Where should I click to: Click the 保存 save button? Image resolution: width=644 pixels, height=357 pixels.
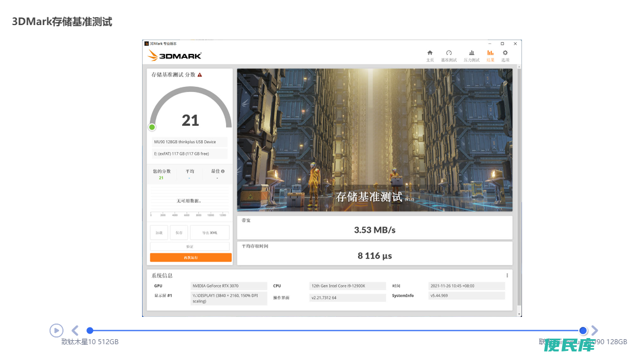179,232
